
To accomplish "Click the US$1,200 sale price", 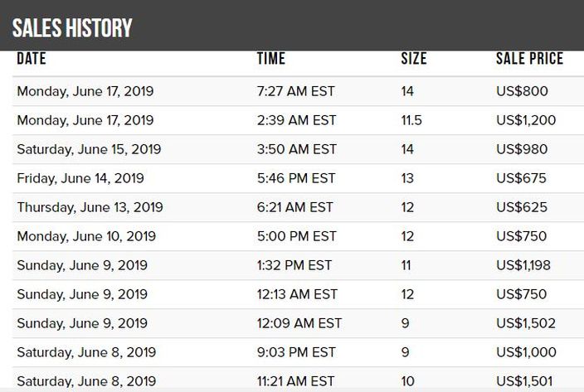I will (x=526, y=120).
